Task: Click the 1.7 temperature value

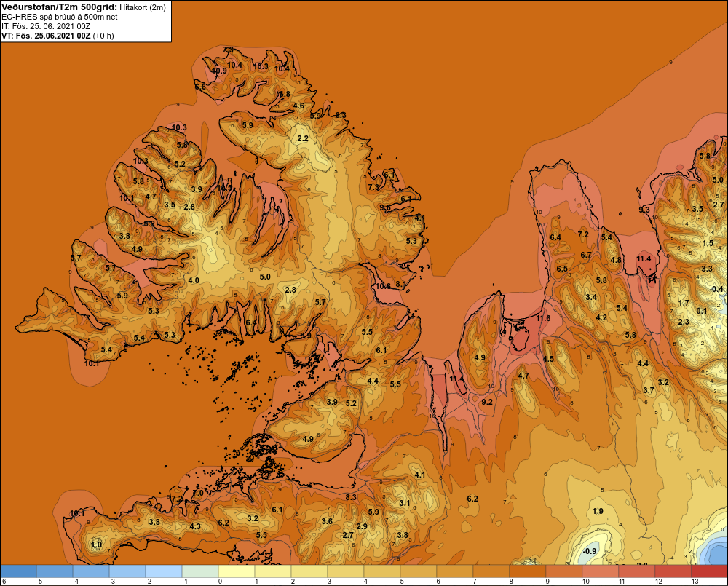Action: (684, 304)
